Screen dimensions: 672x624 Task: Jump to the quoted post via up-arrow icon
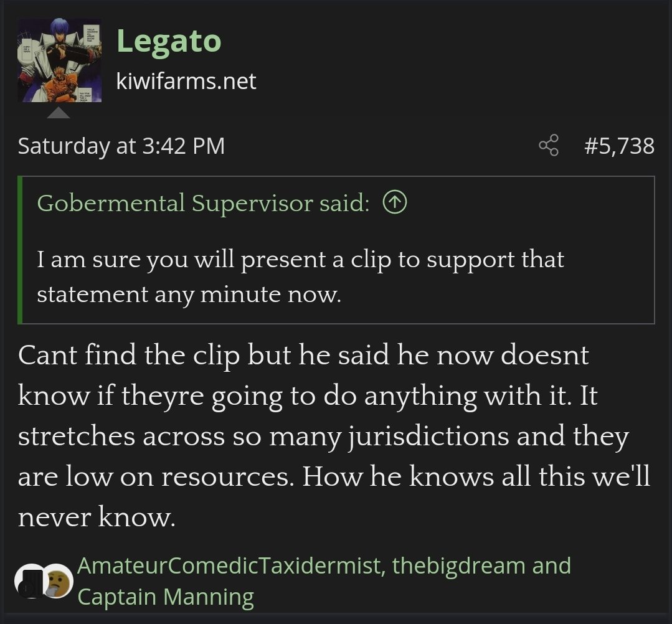[x=394, y=202]
